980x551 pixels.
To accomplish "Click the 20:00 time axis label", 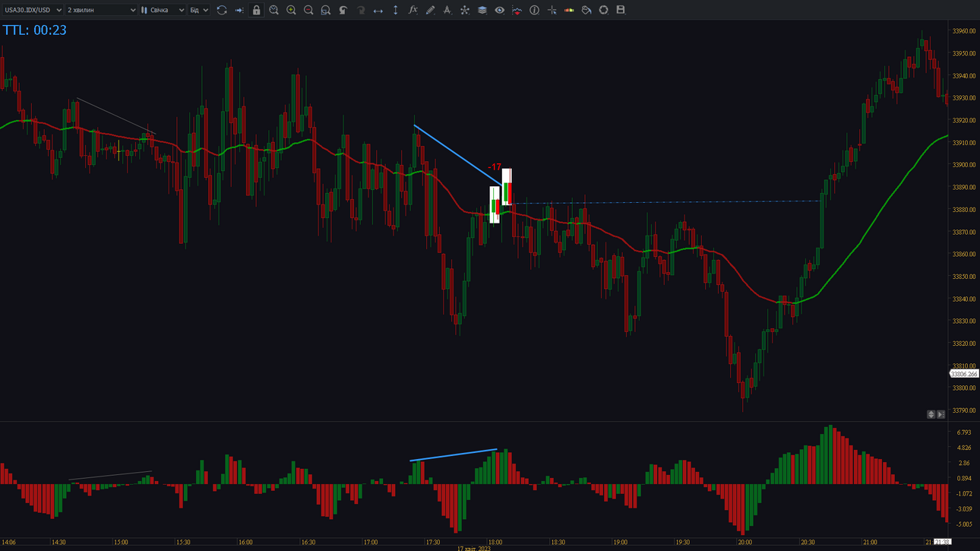I will point(744,543).
